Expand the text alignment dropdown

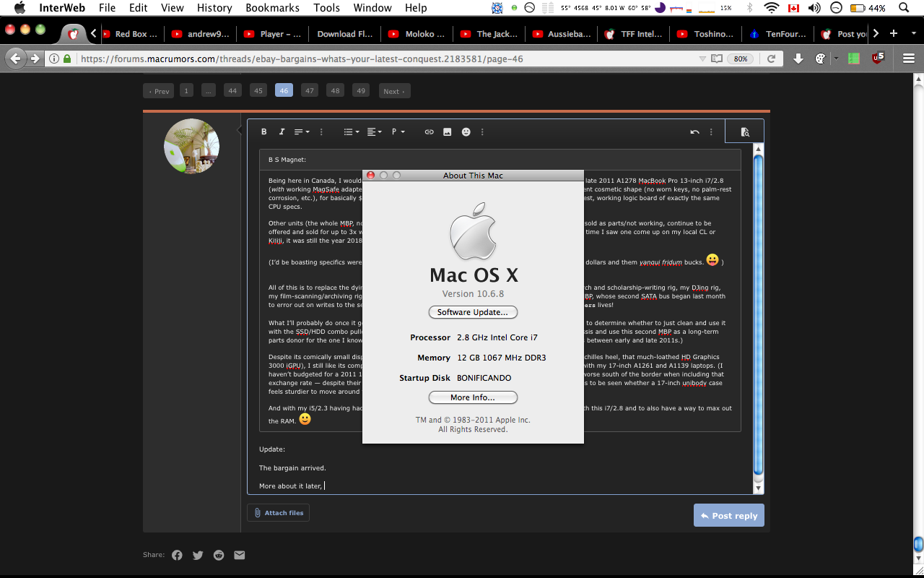tap(374, 132)
